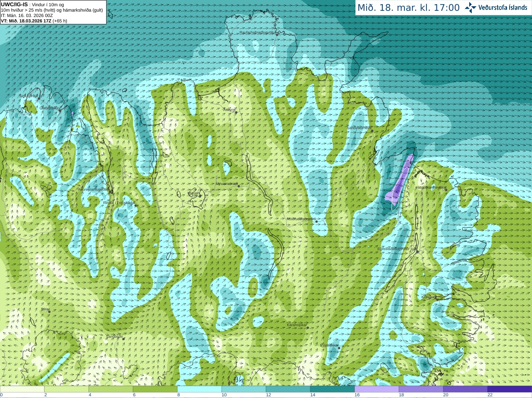Select the Sandbúðir station marker

123,339
